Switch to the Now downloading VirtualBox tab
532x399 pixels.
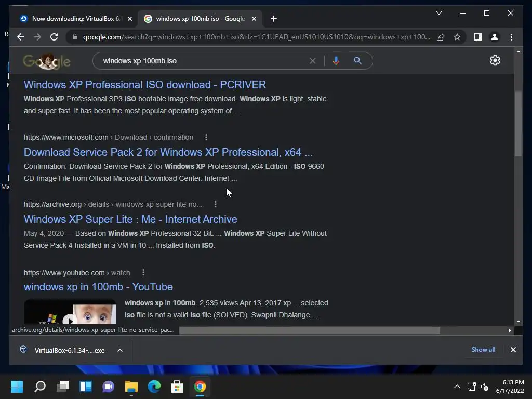click(x=75, y=19)
